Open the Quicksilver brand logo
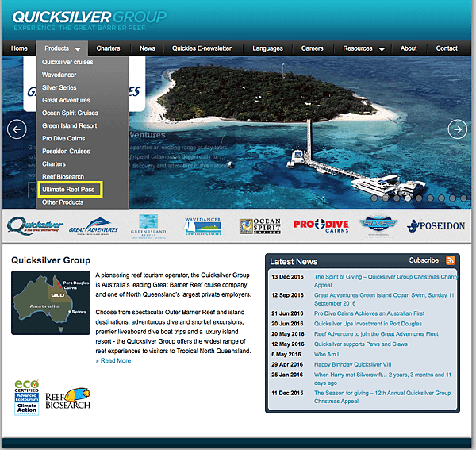 pos(35,226)
